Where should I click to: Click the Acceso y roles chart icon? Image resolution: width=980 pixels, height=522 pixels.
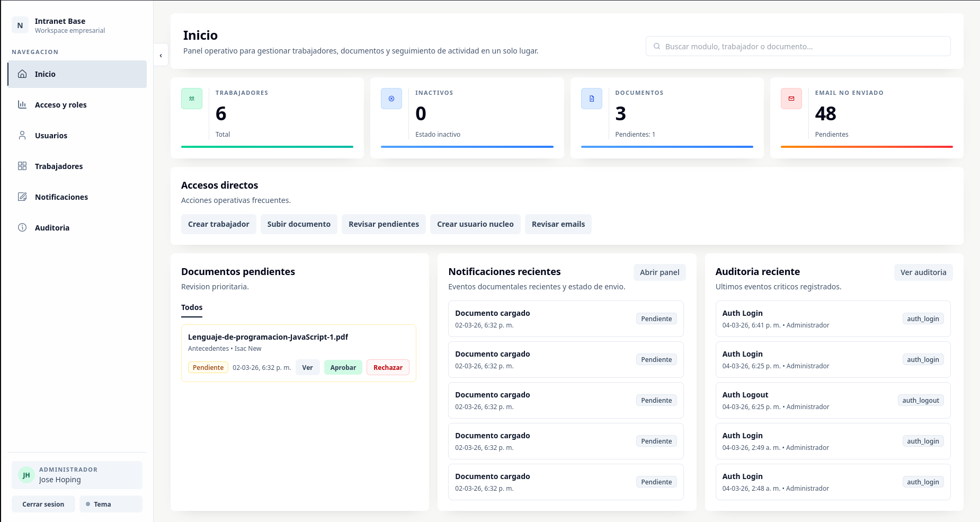22,105
